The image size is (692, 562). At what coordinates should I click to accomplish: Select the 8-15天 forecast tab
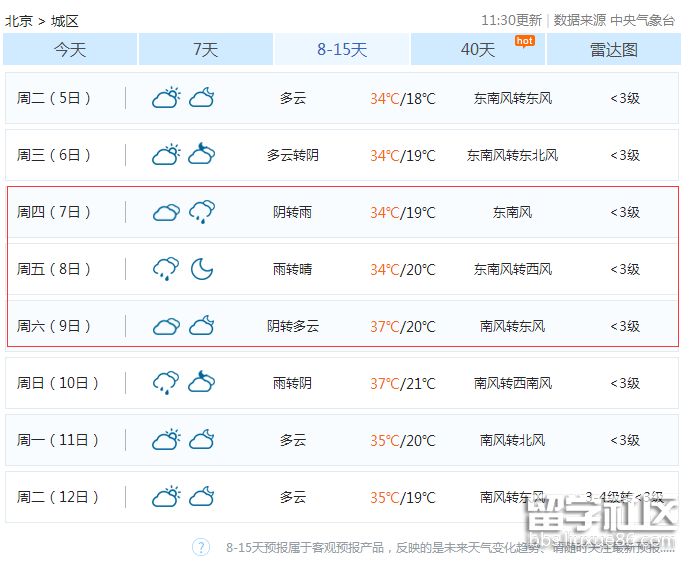pyautogui.click(x=342, y=49)
